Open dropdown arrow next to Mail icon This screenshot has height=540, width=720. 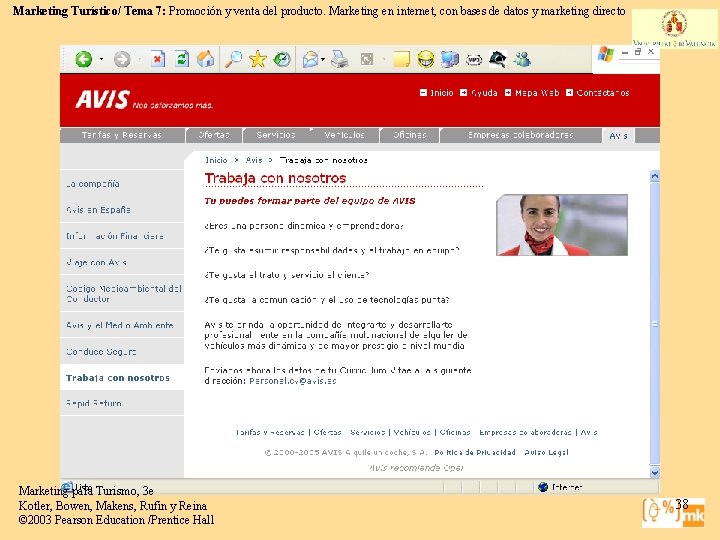pos(323,60)
